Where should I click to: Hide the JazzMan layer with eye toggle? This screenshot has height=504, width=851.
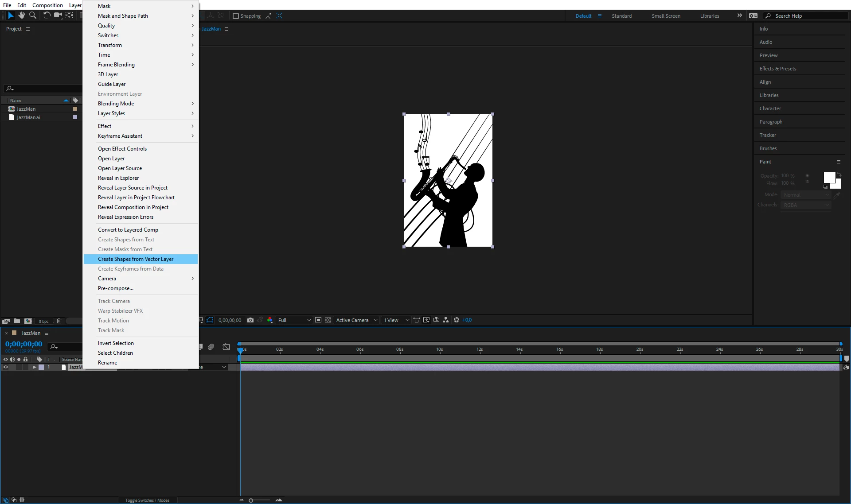coord(6,367)
